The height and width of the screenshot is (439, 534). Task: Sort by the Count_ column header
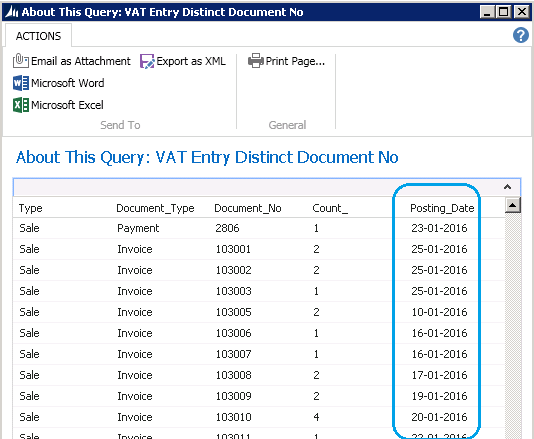(330, 208)
